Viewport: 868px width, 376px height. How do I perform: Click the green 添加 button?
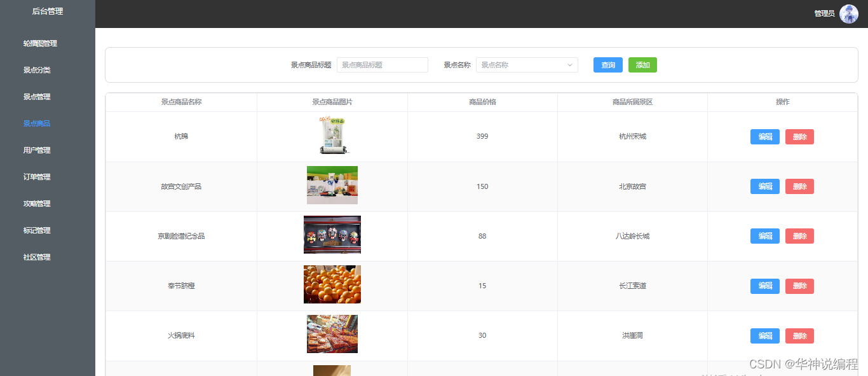[x=642, y=65]
